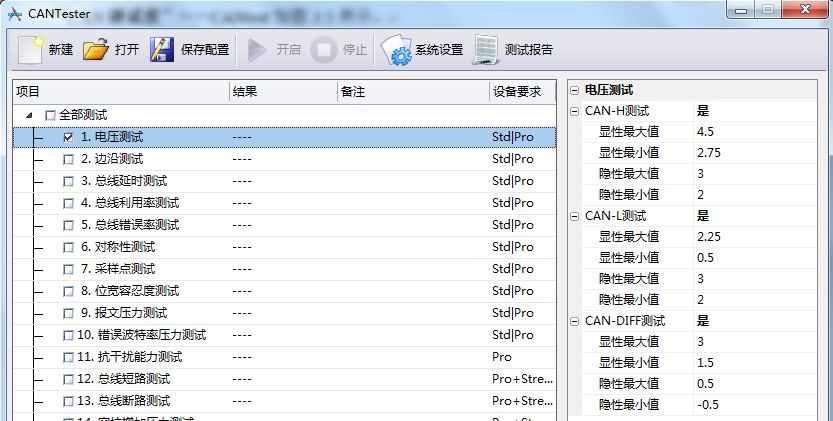Click the 保存配置 save icon
Image resolution: width=833 pixels, height=421 pixels.
(x=162, y=50)
